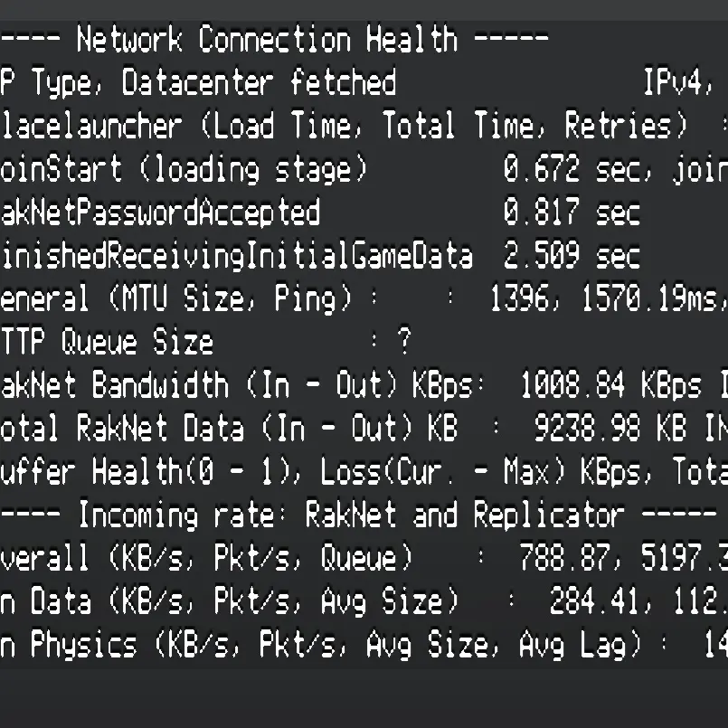The width and height of the screenshot is (728, 728).
Task: Click the 9238.98 KB total data value
Action: [x=610, y=428]
